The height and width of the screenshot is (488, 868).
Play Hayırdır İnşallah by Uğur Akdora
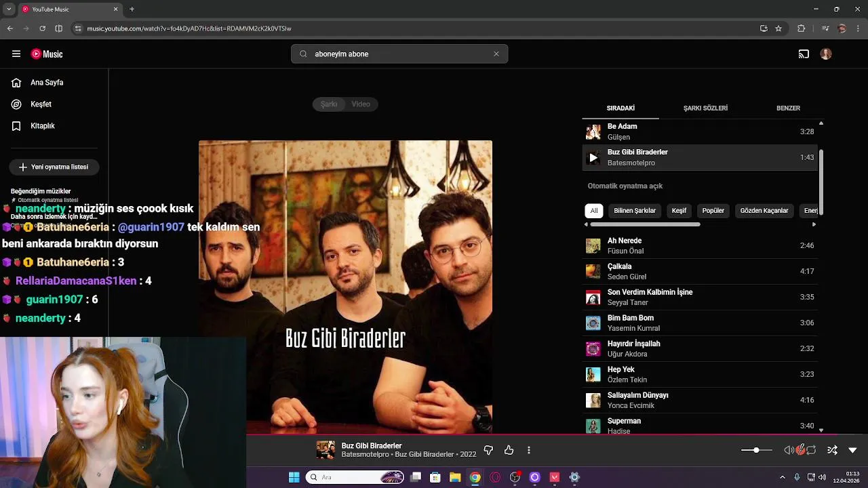pyautogui.click(x=700, y=349)
